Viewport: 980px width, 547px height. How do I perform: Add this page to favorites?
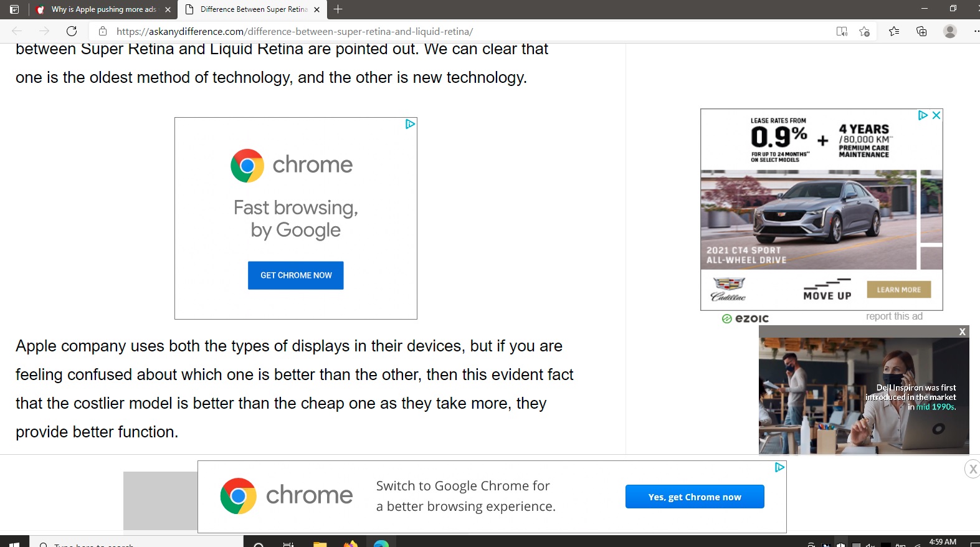coord(864,31)
